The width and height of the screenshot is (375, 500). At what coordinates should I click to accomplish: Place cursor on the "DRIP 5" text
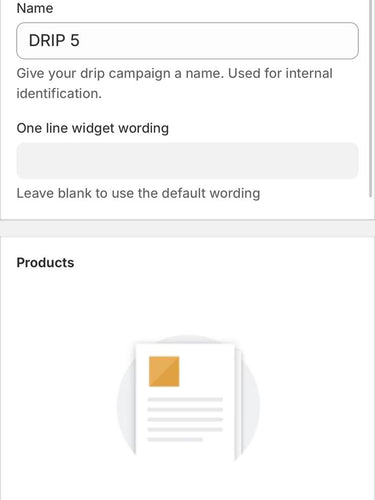(x=54, y=41)
